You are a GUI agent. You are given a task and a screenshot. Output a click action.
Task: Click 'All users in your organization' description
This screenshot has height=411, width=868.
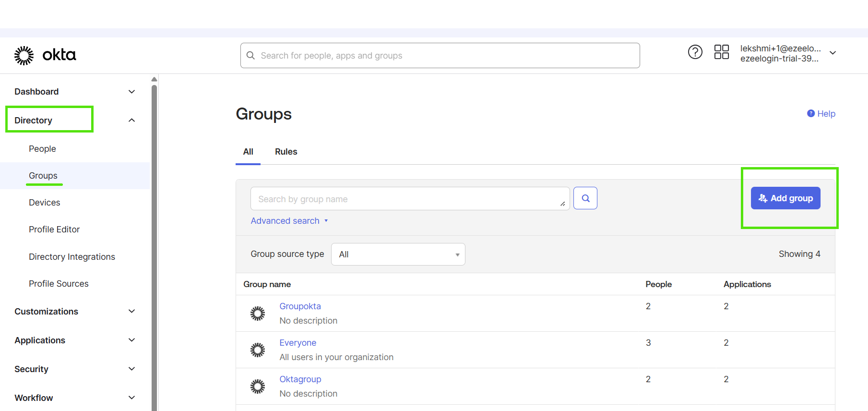pos(336,357)
